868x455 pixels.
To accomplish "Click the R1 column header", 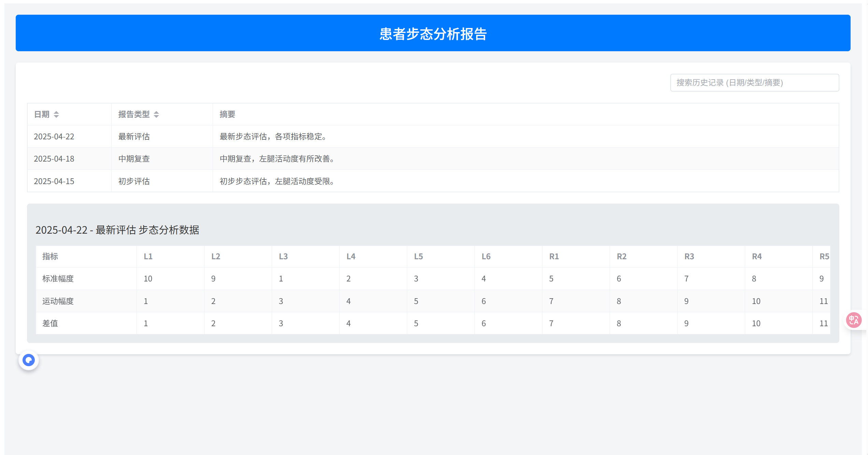I will 554,257.
